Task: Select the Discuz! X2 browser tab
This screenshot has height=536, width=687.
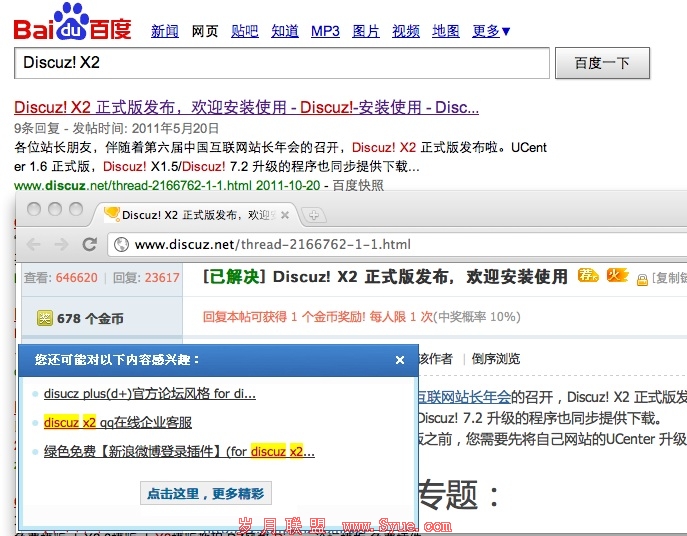Action: coord(197,215)
